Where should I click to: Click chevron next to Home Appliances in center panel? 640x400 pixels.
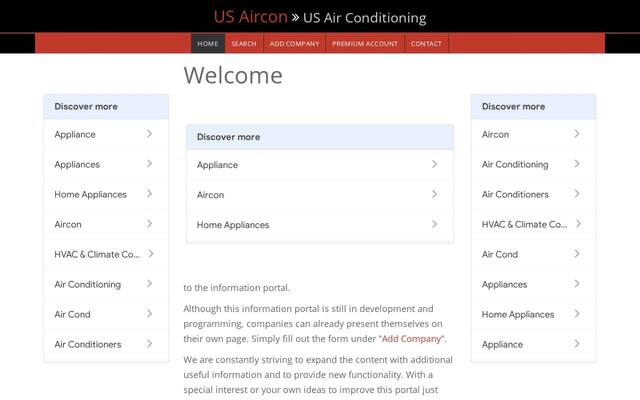(434, 224)
